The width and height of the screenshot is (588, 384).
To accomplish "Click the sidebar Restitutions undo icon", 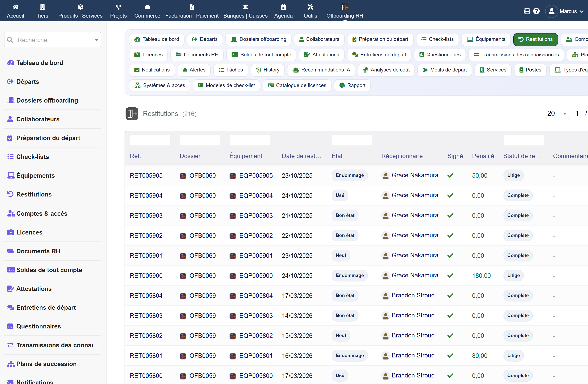I will 10,194.
